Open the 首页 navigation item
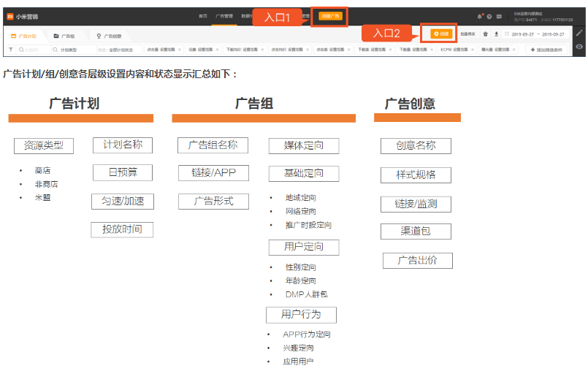This screenshot has width=588, height=371. [203, 16]
